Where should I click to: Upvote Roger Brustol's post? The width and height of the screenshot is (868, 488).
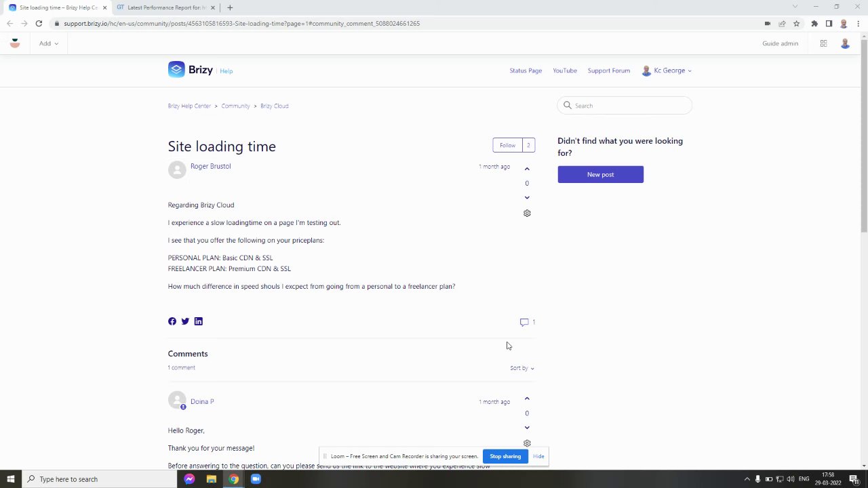(527, 169)
